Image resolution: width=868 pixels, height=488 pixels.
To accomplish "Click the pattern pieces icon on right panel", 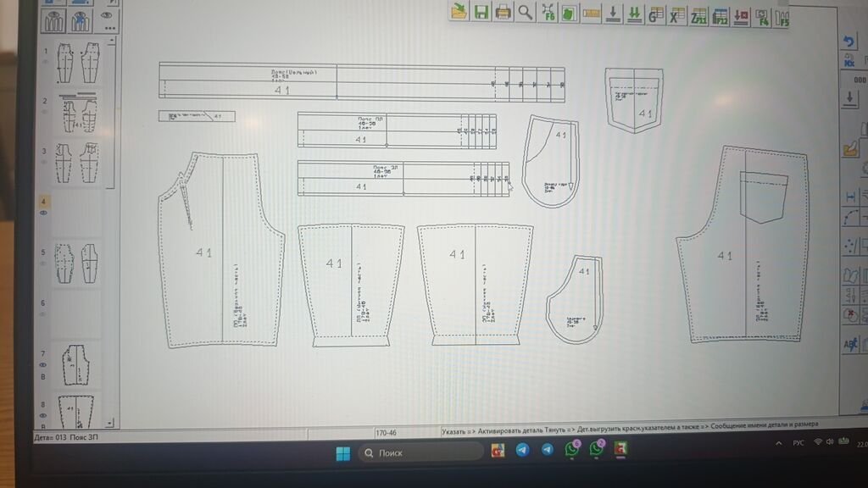I will tap(850, 275).
